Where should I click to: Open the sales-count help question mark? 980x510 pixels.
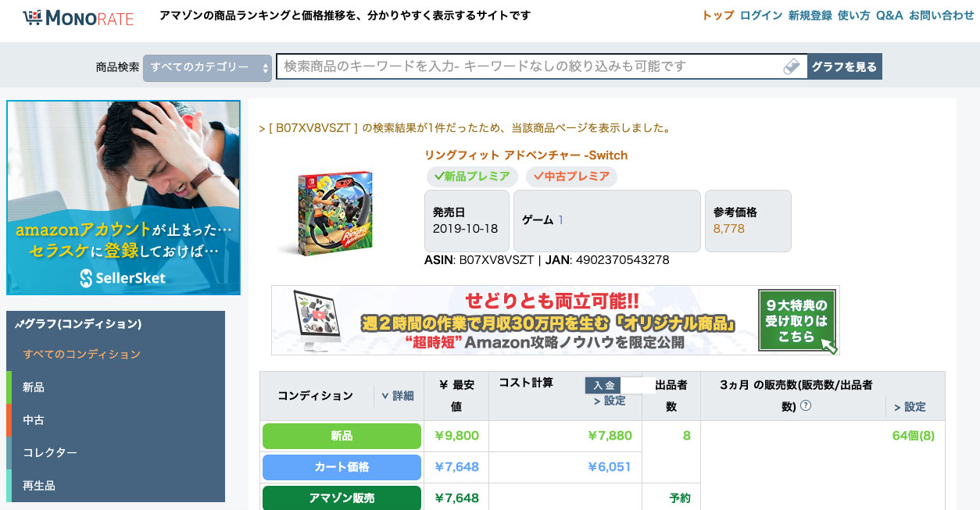coord(806,406)
